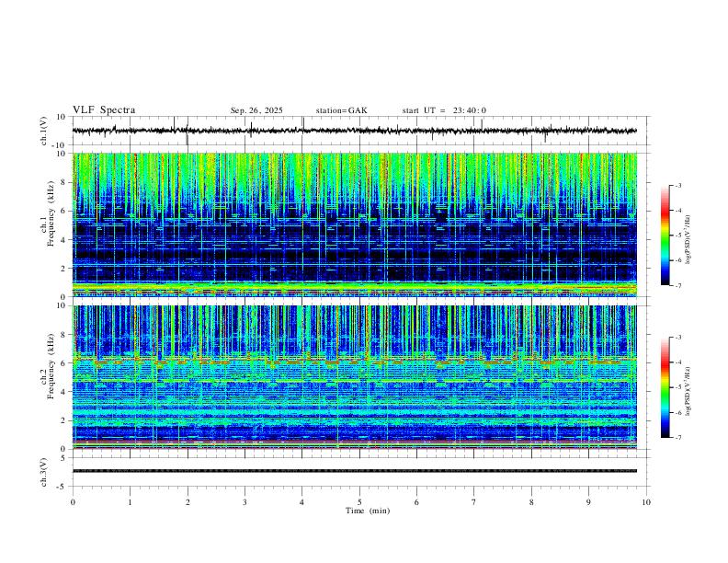Click tick label "1" on Time axis

(130, 502)
